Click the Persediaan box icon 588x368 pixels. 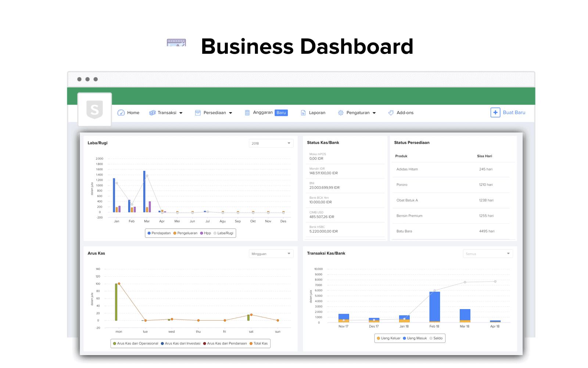point(198,113)
